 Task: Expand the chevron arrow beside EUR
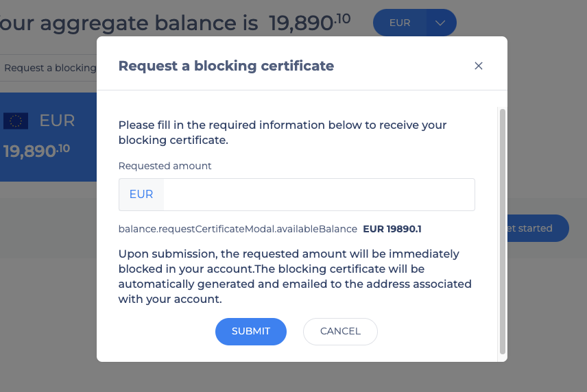tap(440, 23)
